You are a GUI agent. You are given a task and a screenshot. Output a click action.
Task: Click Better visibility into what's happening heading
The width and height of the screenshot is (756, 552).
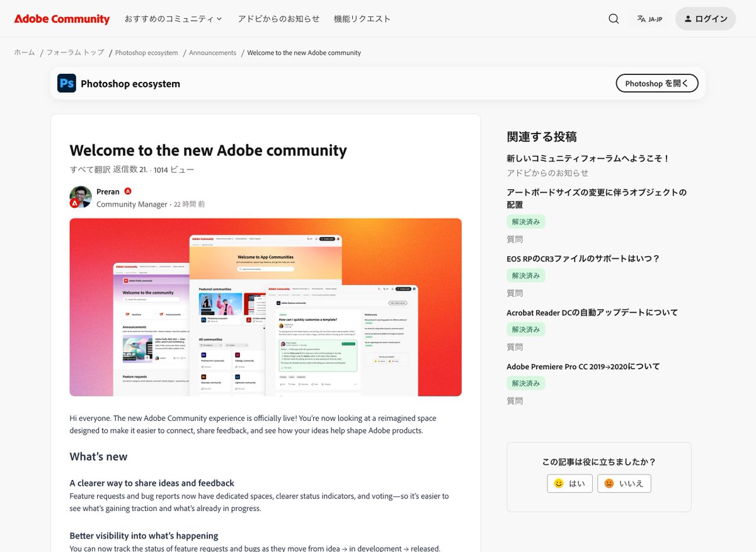tap(144, 536)
